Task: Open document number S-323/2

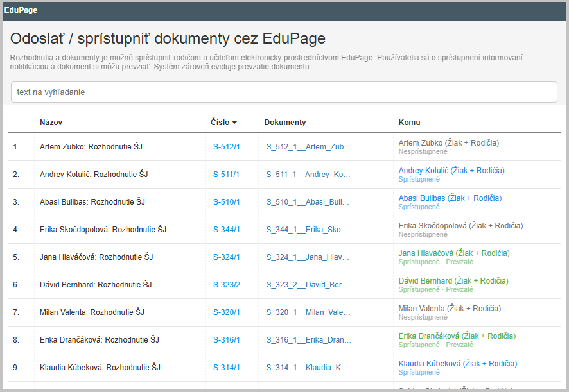Action: tap(226, 285)
